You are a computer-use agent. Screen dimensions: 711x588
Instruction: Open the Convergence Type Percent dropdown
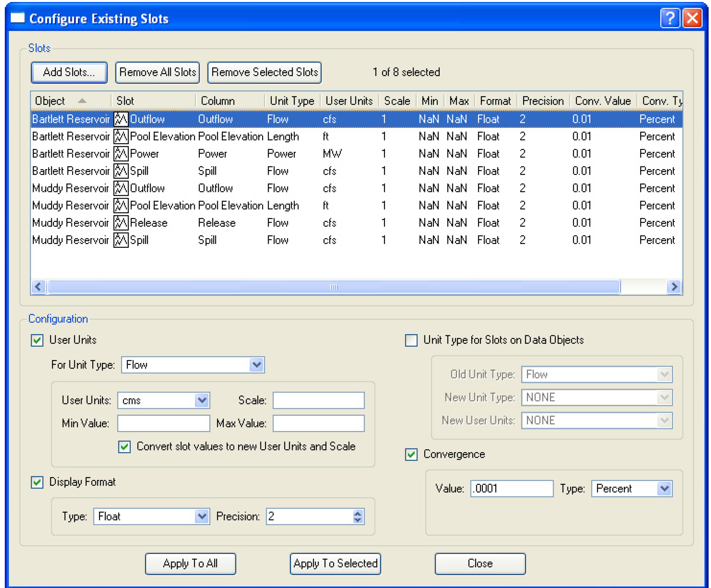pos(664,489)
